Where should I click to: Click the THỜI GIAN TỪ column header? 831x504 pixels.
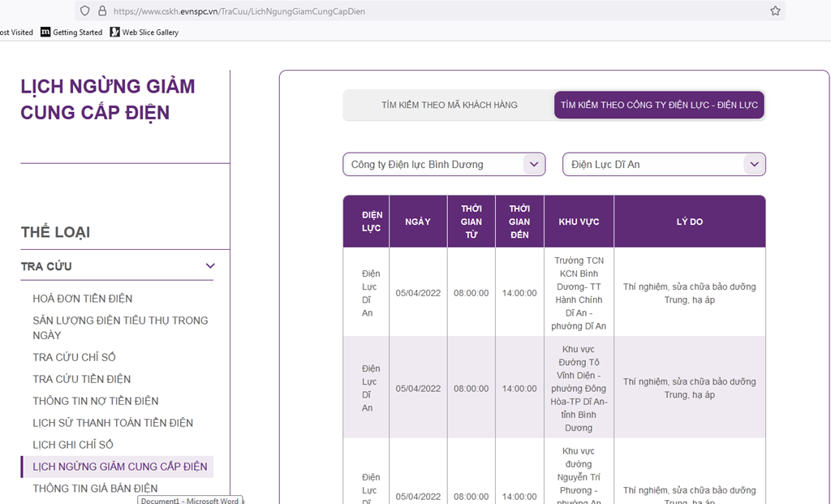(471, 222)
